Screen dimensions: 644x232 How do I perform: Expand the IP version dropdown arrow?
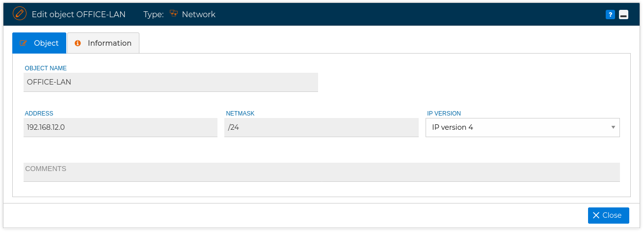point(613,127)
